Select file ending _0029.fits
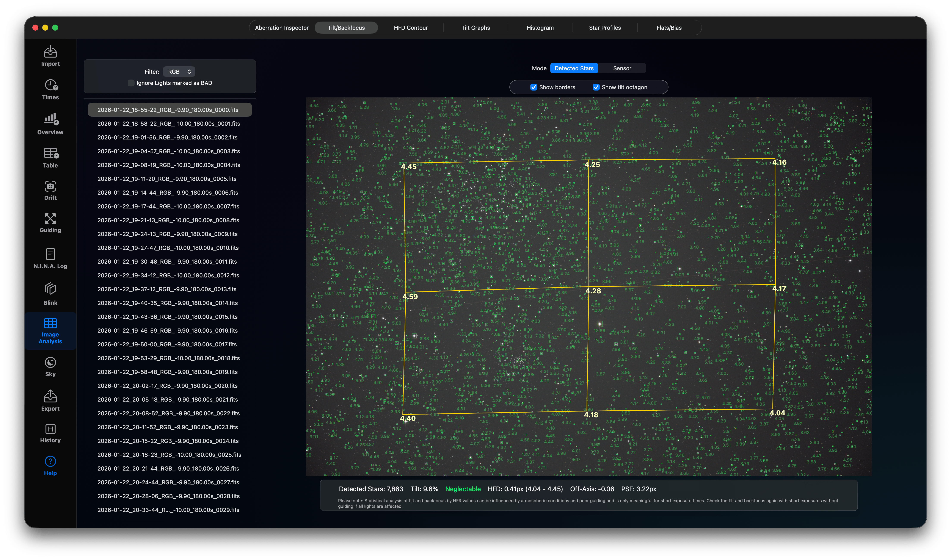The width and height of the screenshot is (951, 560). [x=170, y=510]
